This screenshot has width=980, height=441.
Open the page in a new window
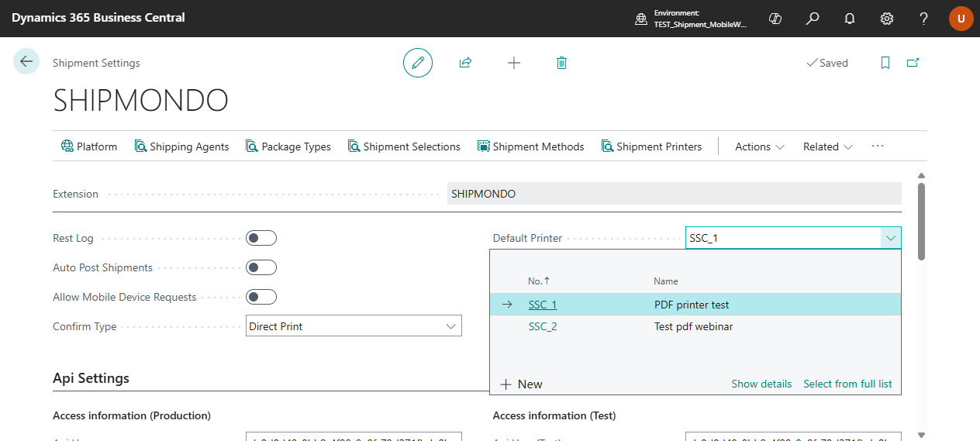913,63
